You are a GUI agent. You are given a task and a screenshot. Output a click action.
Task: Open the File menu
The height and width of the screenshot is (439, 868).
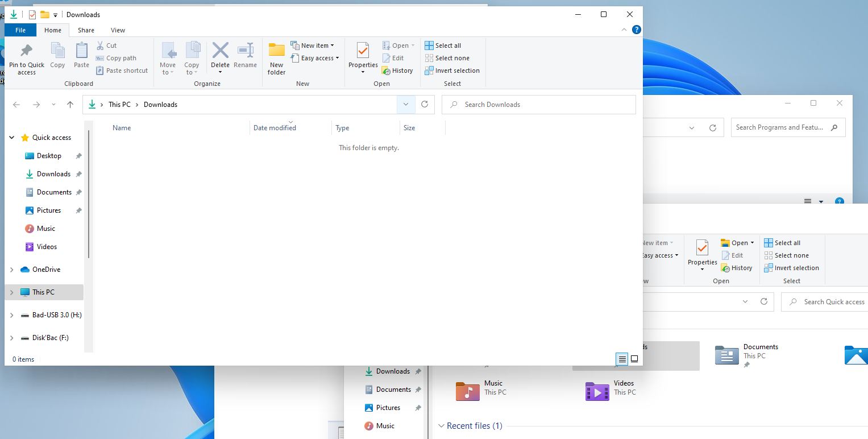coord(20,30)
